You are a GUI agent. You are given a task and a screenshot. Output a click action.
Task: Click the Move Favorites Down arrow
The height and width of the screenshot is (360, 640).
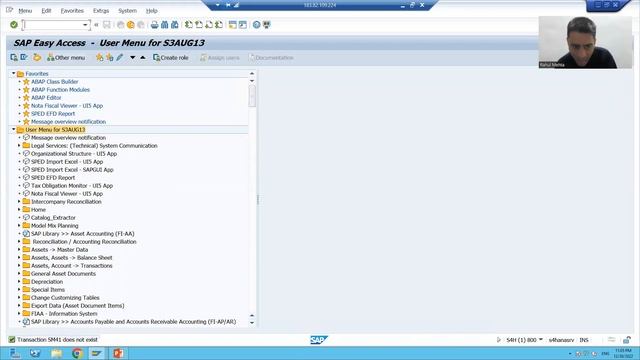(x=133, y=58)
